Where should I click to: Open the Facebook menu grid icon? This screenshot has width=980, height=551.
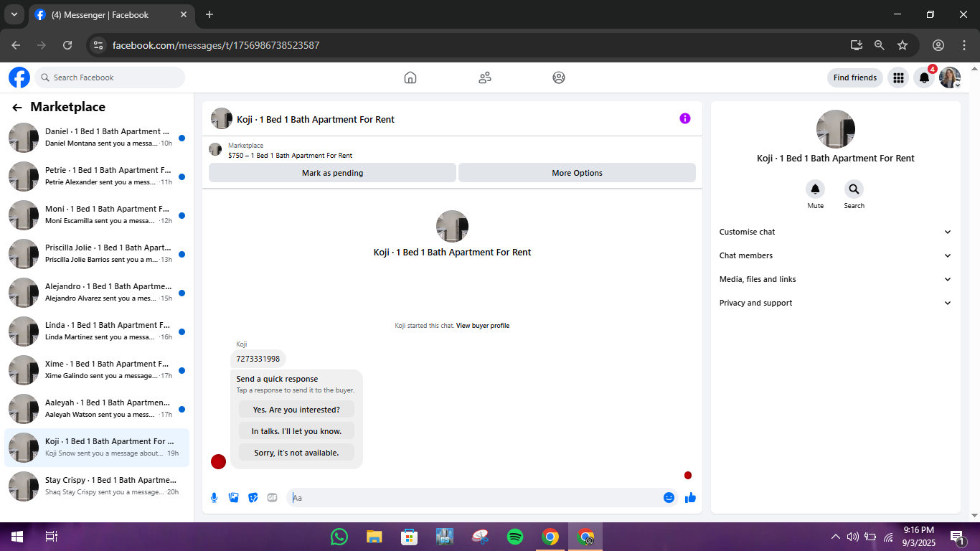[x=898, y=77]
